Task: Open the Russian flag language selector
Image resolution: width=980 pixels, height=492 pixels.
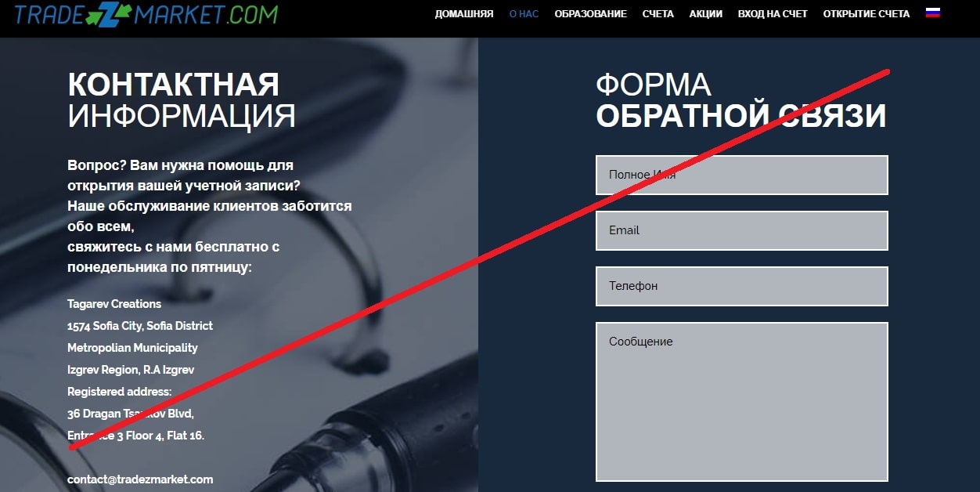Action: pos(932,13)
